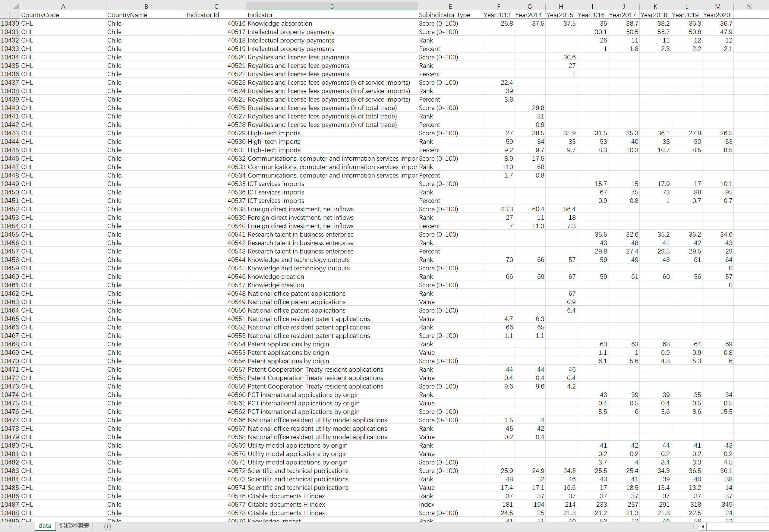
Task: Switch to the data sheet tab
Action: tap(45, 526)
